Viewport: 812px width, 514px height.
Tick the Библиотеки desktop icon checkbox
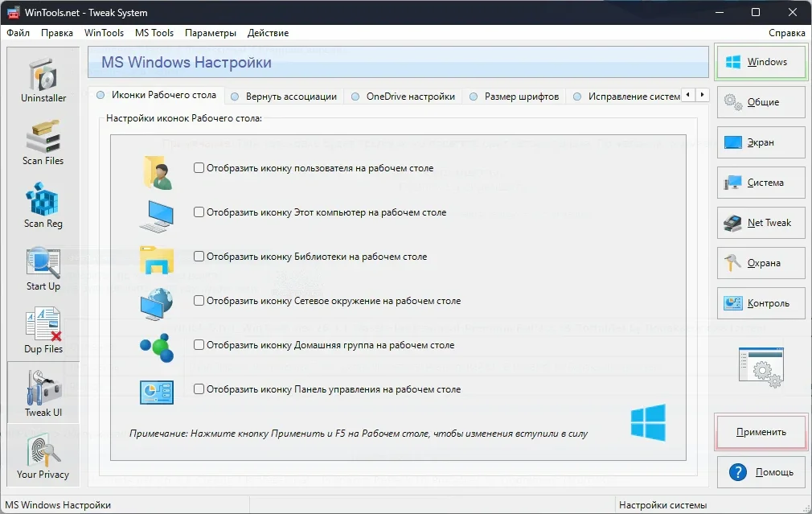[199, 257]
